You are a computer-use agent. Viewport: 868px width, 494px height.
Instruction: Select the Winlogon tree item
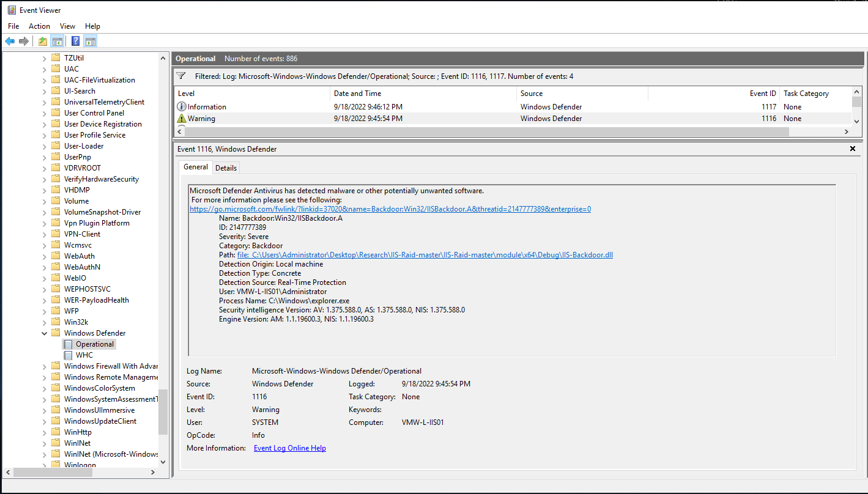click(80, 465)
